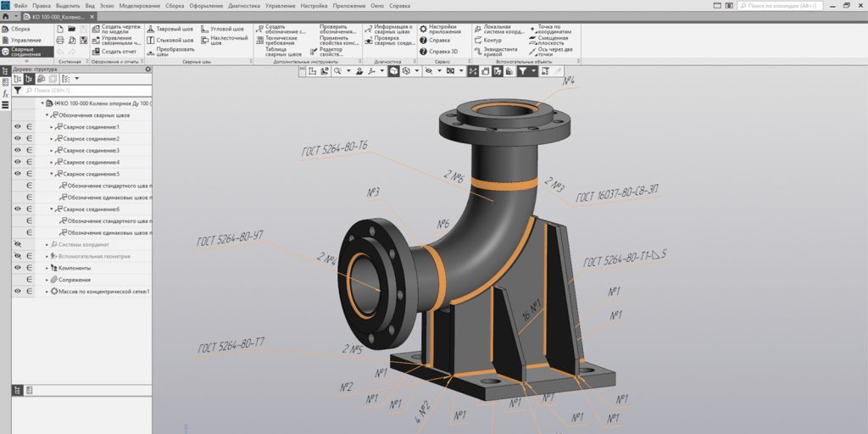Toggle visibility of Компоненты

pos(18,267)
